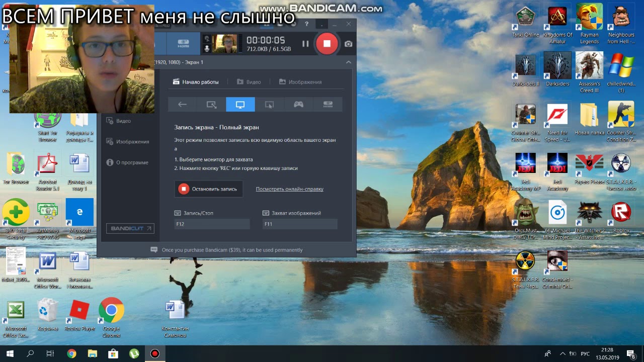Select the fullscreen monitor recording mode
Viewport: 644px width, 362px height.
(240, 105)
